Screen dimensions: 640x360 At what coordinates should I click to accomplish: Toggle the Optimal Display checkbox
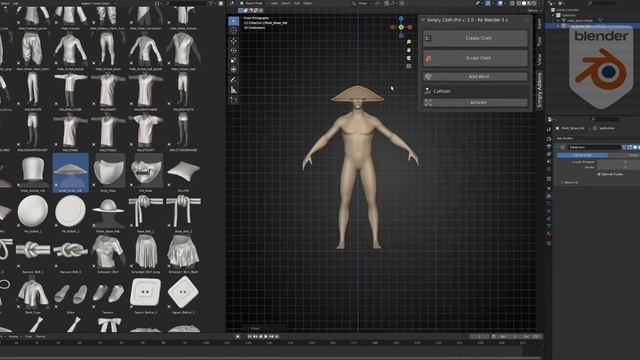tap(599, 174)
